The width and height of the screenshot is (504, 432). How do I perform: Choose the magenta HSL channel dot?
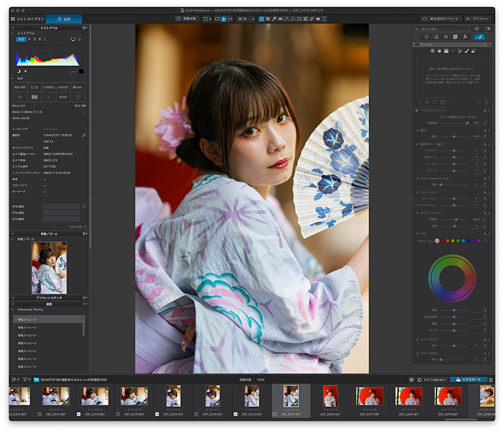point(479,241)
